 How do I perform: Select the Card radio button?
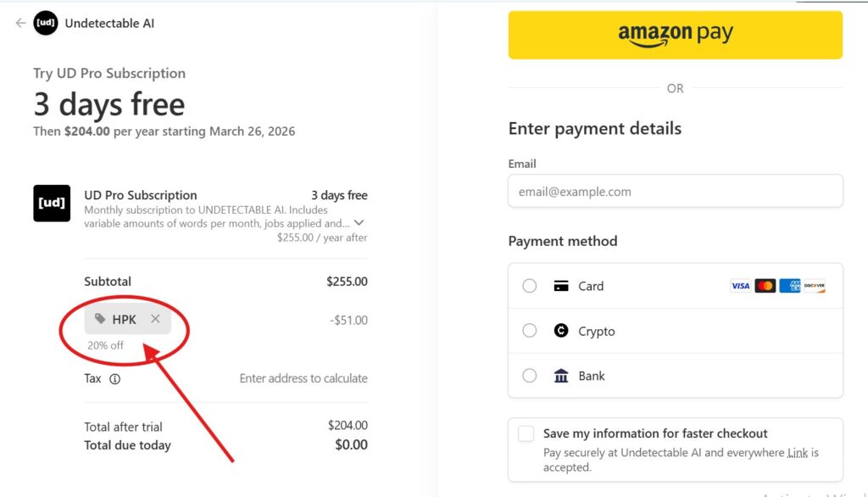(x=530, y=286)
